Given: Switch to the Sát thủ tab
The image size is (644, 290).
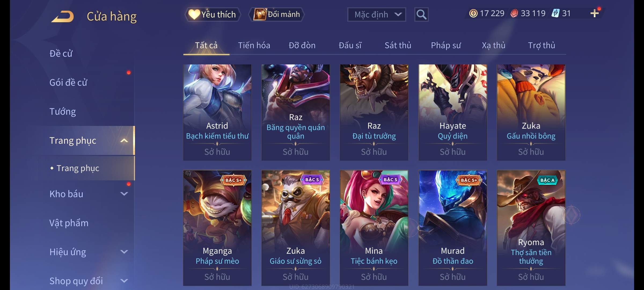Looking at the screenshot, I should [398, 45].
